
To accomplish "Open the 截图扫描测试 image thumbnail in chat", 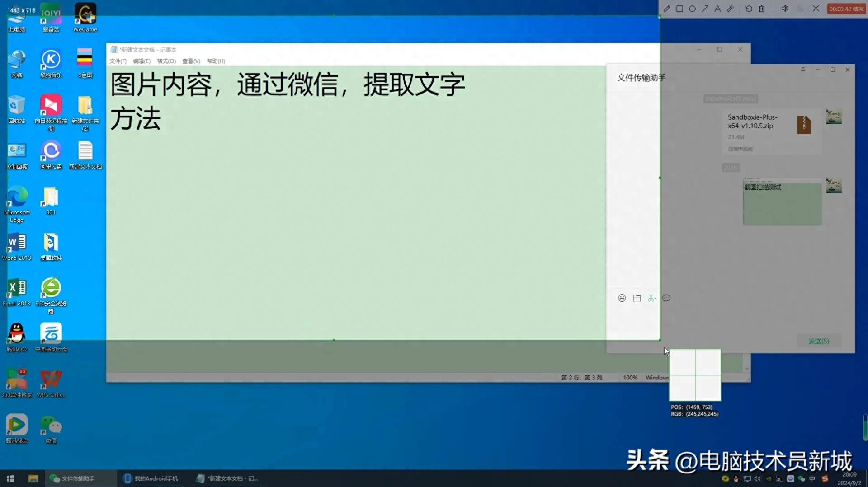I will coord(782,202).
